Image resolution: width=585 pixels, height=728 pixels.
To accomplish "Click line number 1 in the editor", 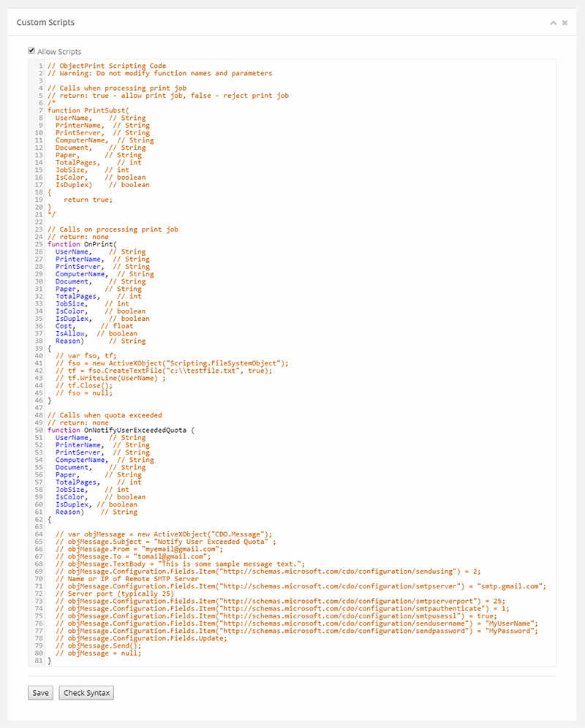I will [39, 66].
